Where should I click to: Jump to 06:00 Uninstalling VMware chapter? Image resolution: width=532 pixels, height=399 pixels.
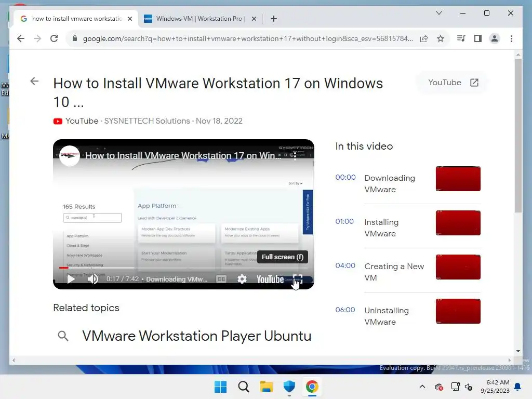345,310
